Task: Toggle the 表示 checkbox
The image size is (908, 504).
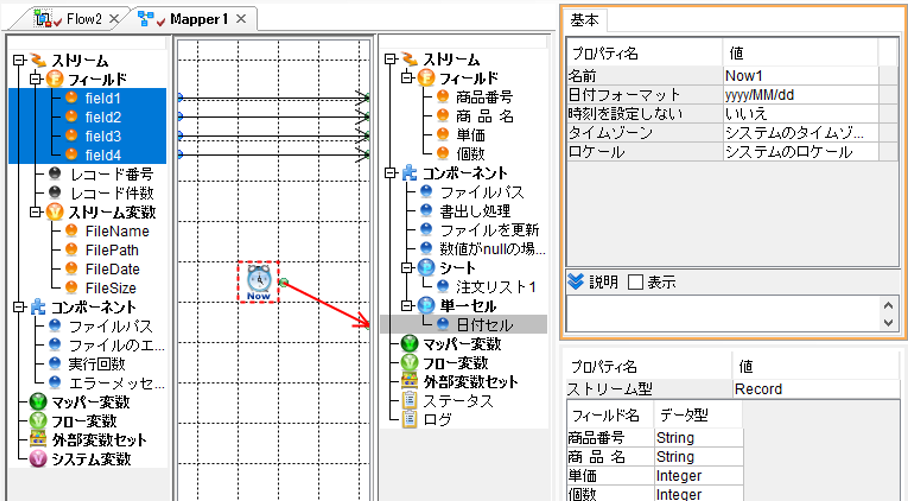Action: [x=635, y=282]
